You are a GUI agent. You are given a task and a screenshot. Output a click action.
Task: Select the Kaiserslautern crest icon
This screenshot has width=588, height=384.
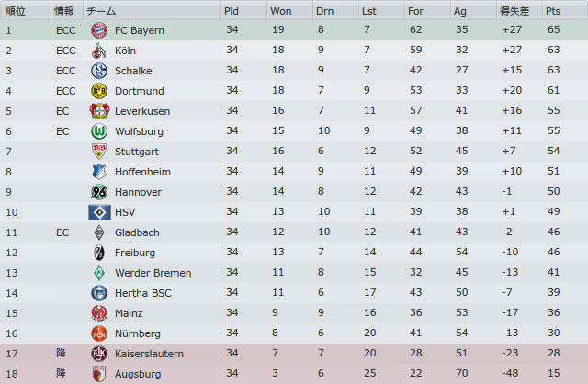click(99, 354)
